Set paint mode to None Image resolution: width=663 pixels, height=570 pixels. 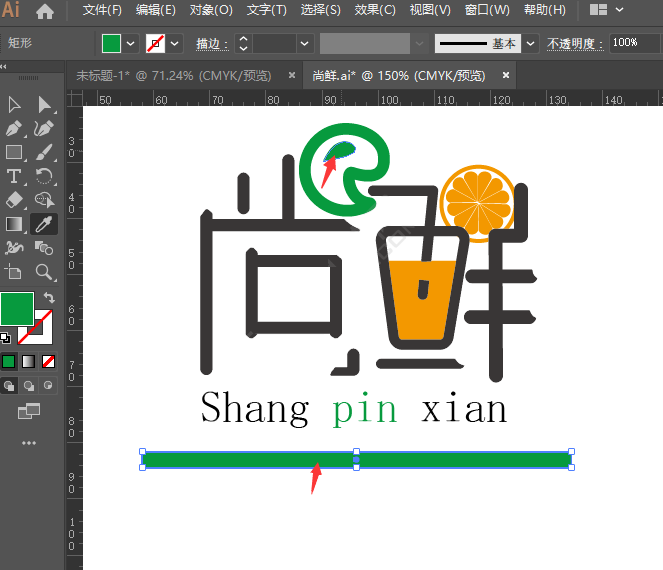point(48,361)
